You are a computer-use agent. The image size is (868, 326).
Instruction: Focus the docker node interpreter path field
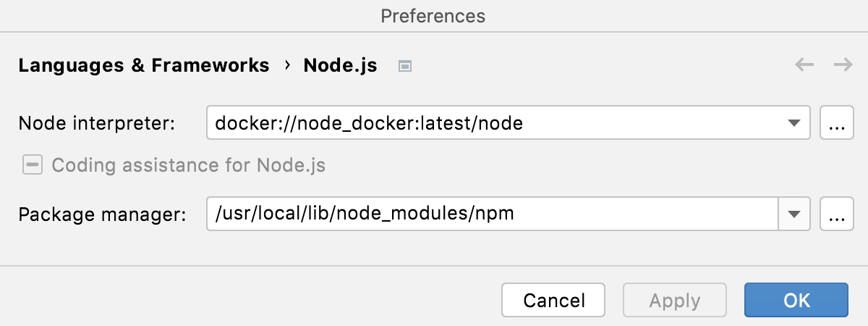492,124
